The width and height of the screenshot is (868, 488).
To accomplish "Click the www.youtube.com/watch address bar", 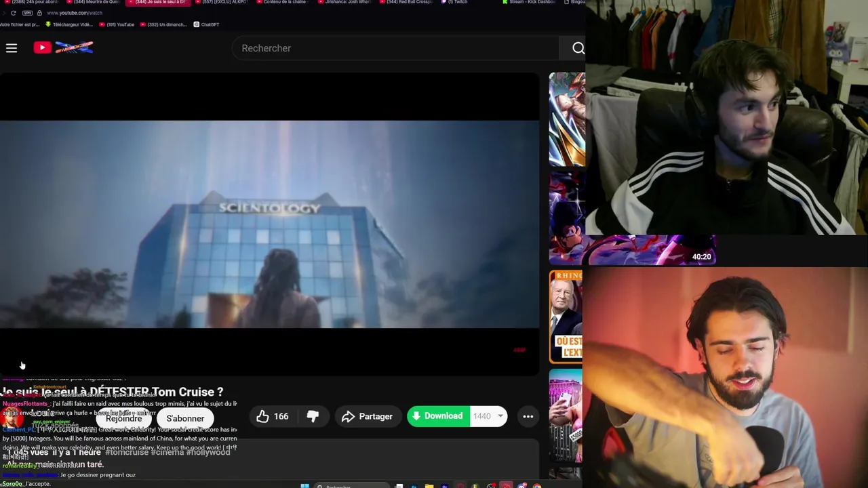I will pos(75,13).
